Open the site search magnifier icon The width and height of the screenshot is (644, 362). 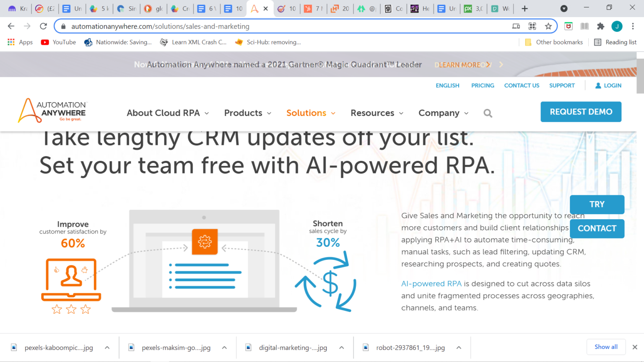pos(488,113)
